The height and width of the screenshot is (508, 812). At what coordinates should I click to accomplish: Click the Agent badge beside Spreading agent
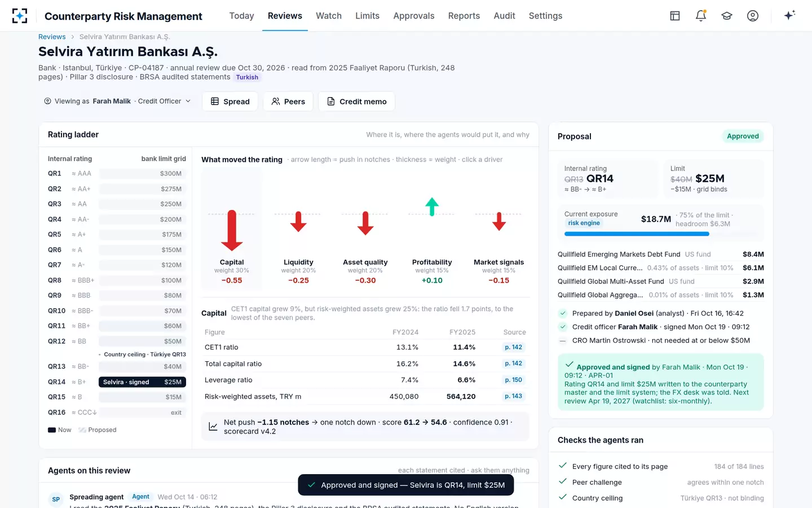point(140,497)
